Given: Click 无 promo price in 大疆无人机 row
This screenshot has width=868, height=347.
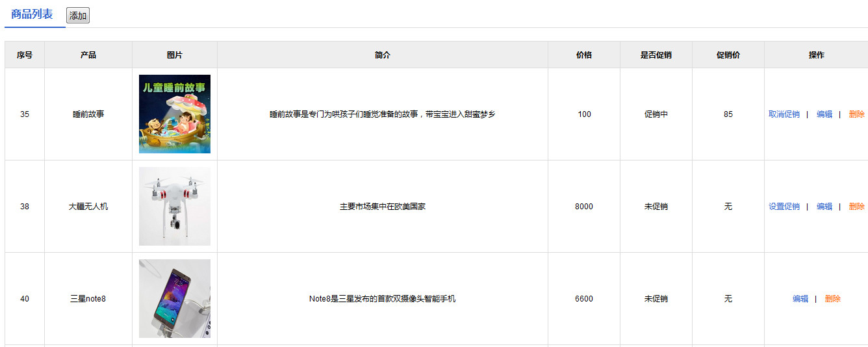Looking at the screenshot, I should point(728,207).
